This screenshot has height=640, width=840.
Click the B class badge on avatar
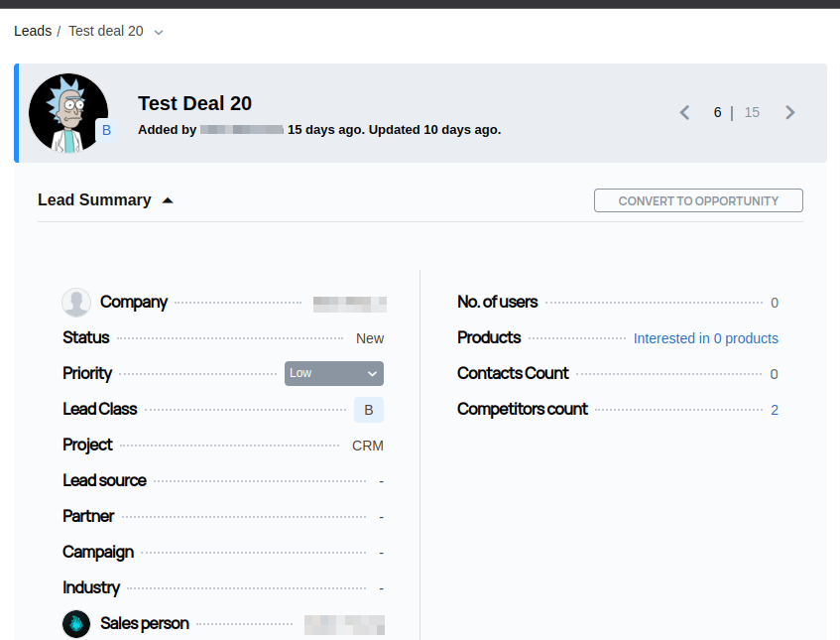tap(107, 130)
